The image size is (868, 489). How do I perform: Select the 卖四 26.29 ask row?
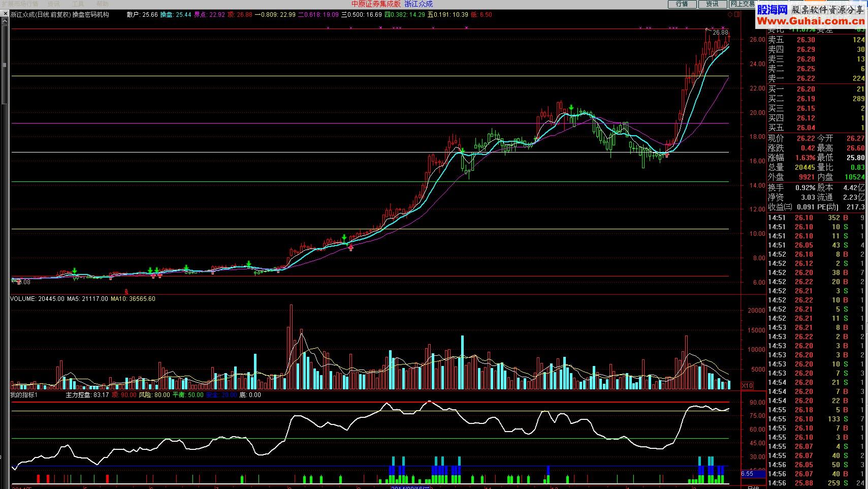tap(816, 49)
